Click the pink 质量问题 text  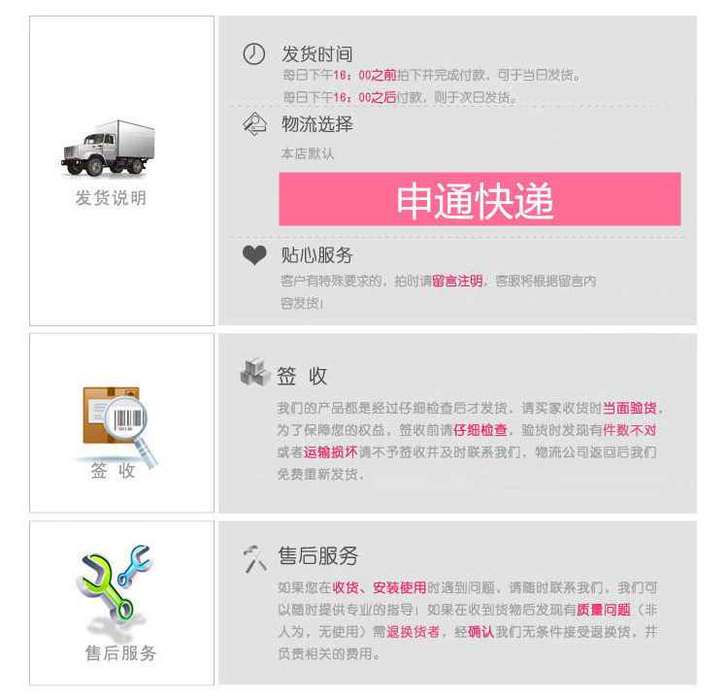click(604, 610)
